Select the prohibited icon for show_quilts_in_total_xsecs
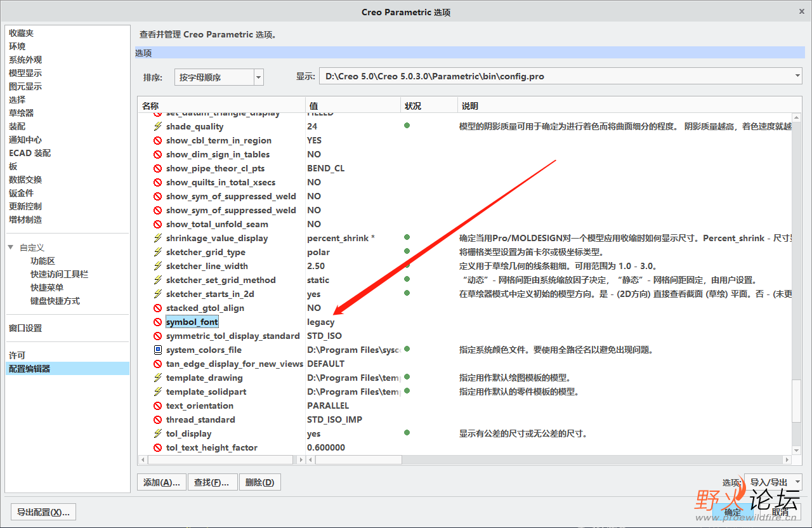The width and height of the screenshot is (812, 528). click(158, 182)
